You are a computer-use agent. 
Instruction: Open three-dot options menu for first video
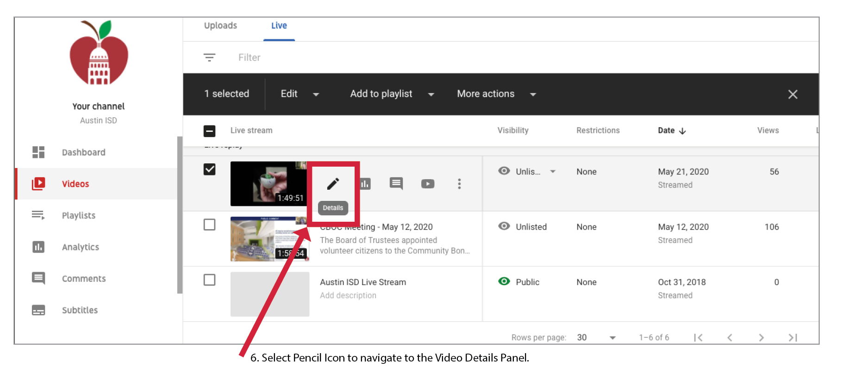click(x=459, y=184)
